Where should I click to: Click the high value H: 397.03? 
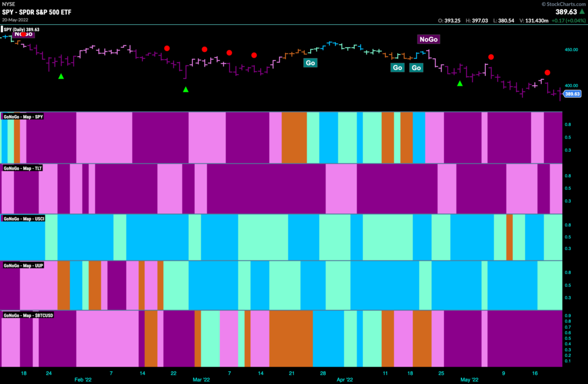pyautogui.click(x=477, y=21)
